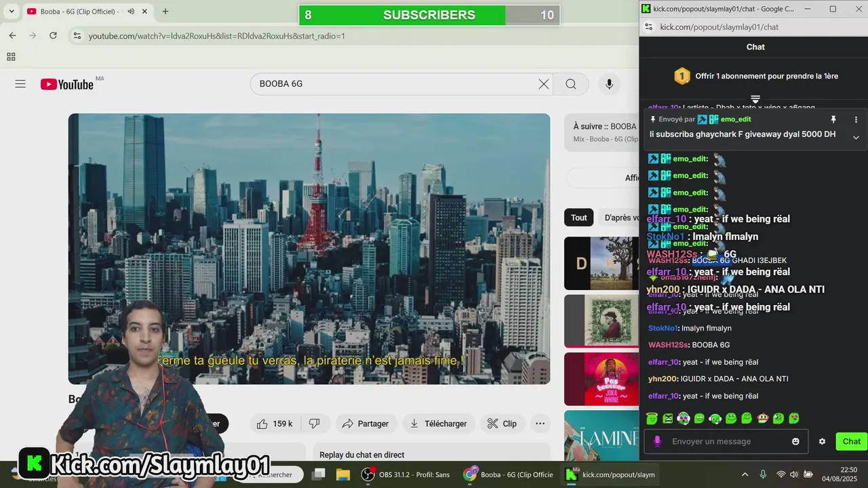Image resolution: width=868 pixels, height=488 pixels.
Task: Go back in the YouTube browser window
Action: click(x=13, y=35)
